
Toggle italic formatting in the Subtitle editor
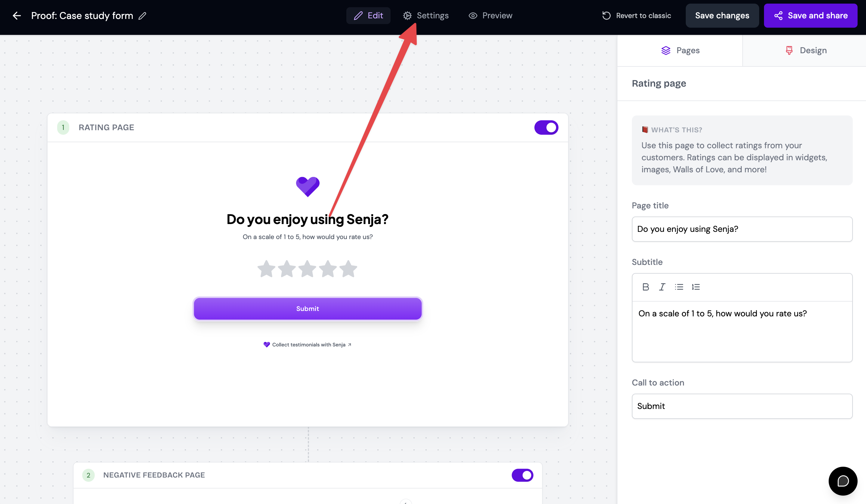[662, 287]
